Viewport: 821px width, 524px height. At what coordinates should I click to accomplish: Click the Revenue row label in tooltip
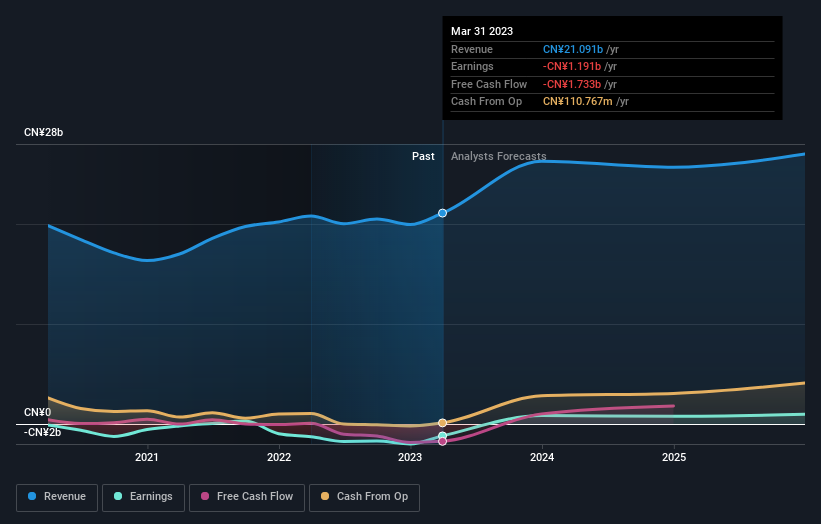click(x=472, y=49)
